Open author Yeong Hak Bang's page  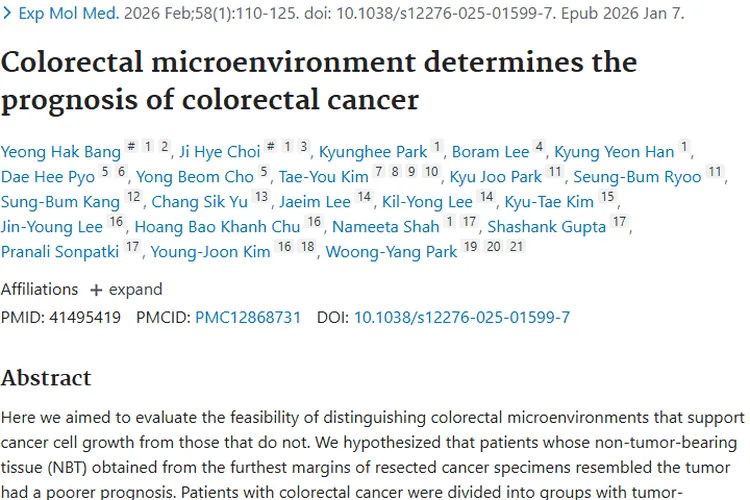60,152
